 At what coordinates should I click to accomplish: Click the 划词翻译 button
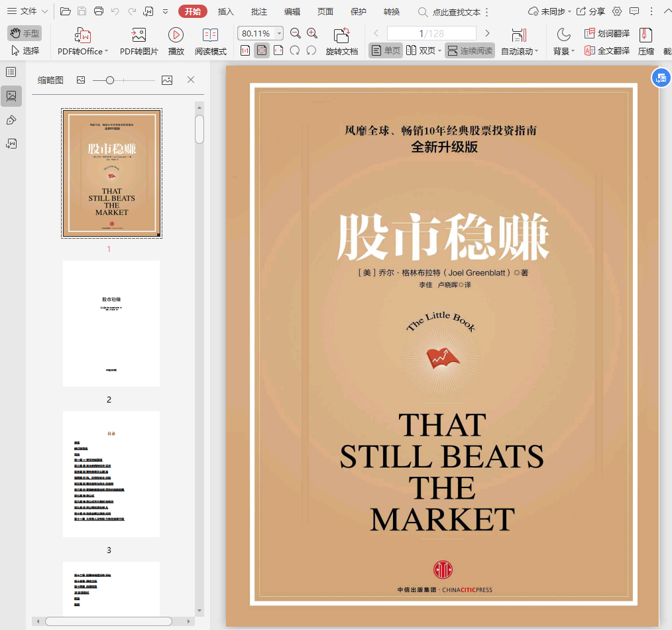607,33
